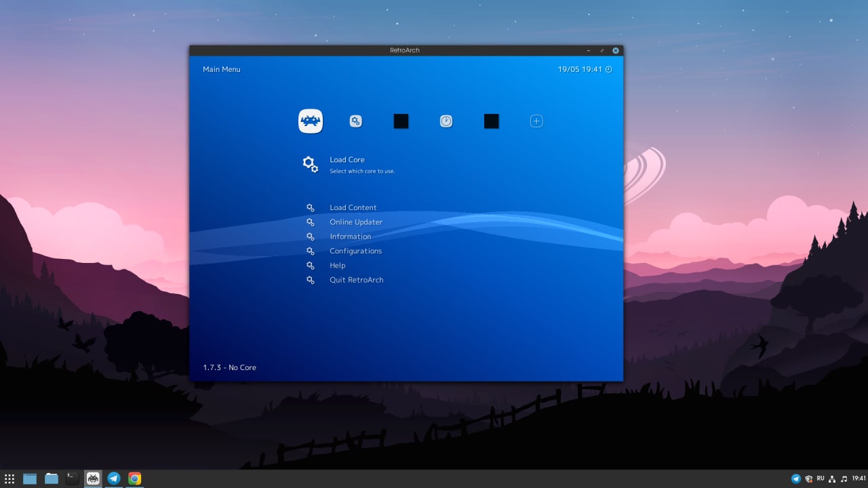Click the Telegram system tray icon
This screenshot has width=868, height=488.
796,479
